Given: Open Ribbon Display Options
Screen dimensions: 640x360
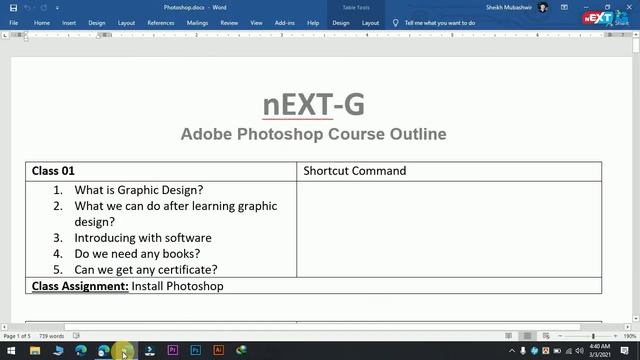Looking at the screenshot, I should click(564, 7).
